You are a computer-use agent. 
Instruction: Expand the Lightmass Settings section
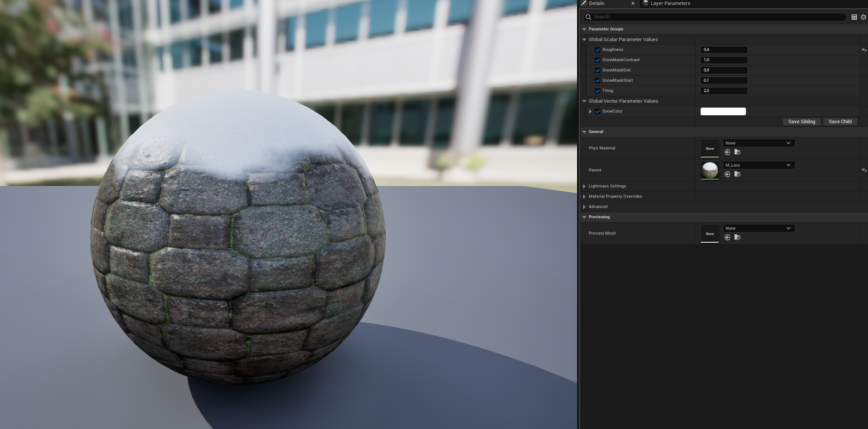click(x=584, y=186)
